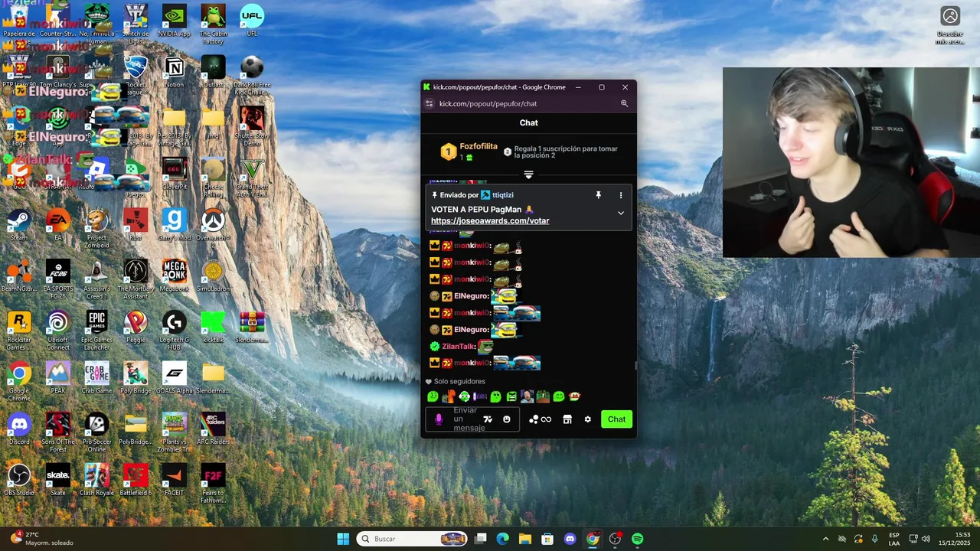Open NVIDIA App desktop shortcut
The image size is (980, 551).
tap(175, 21)
